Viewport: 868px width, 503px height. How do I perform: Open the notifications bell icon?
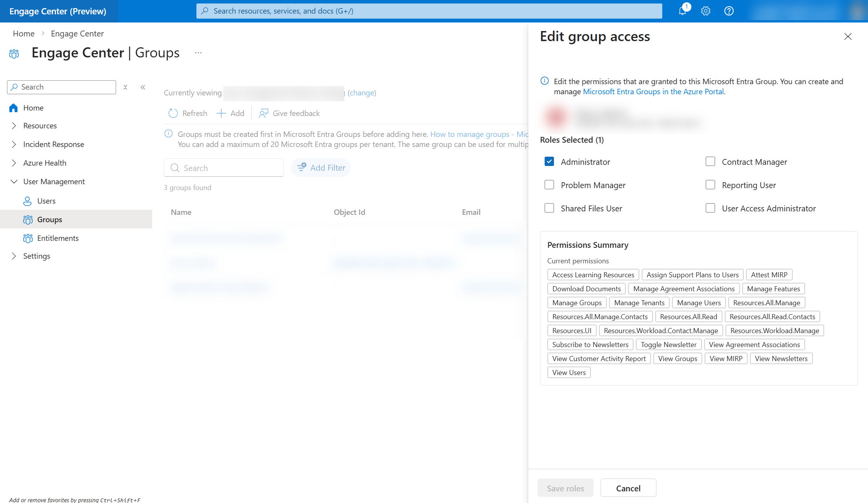[682, 11]
